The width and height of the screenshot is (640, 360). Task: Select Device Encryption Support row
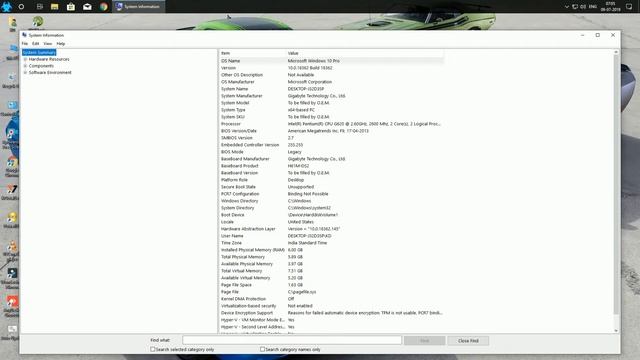tap(331, 313)
